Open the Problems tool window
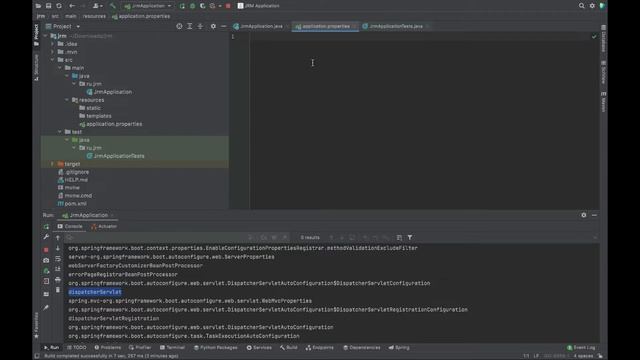The image size is (640, 360). point(108,347)
